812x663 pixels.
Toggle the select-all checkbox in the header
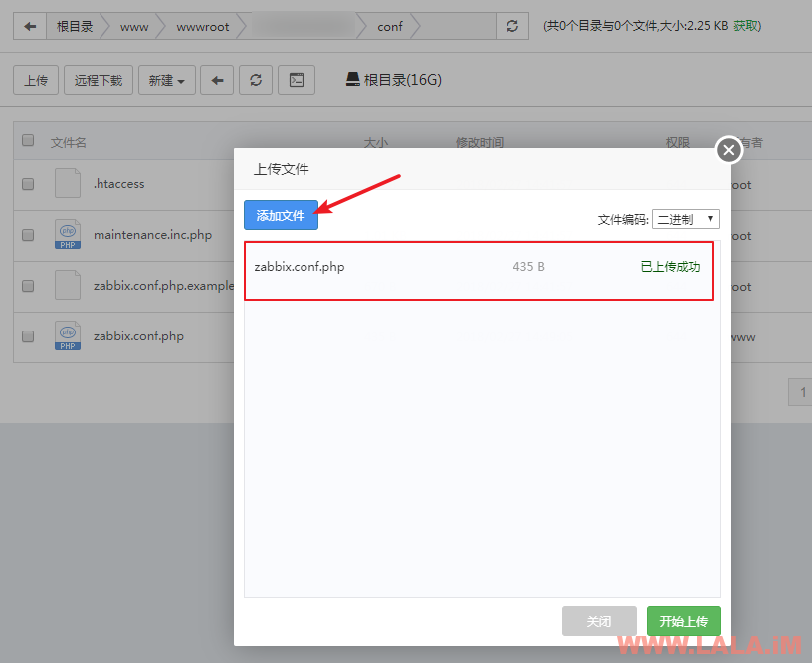28,141
